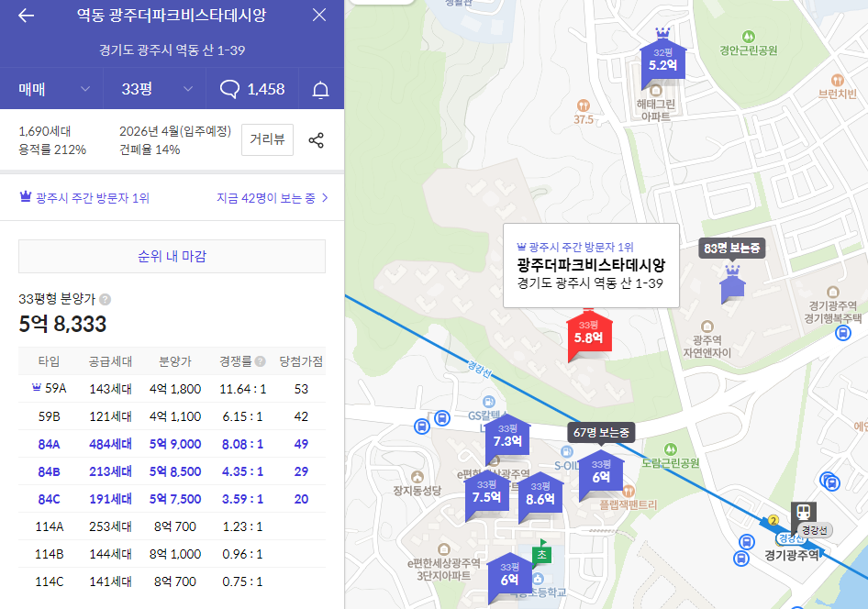Click the 도람근린공원 park icon
The image size is (868, 609).
click(671, 449)
